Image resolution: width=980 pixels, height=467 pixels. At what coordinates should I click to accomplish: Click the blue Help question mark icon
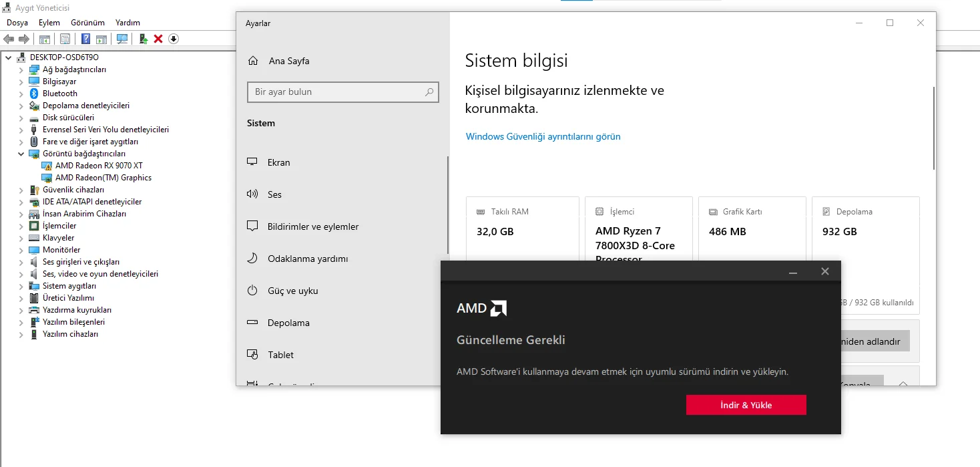pos(85,39)
